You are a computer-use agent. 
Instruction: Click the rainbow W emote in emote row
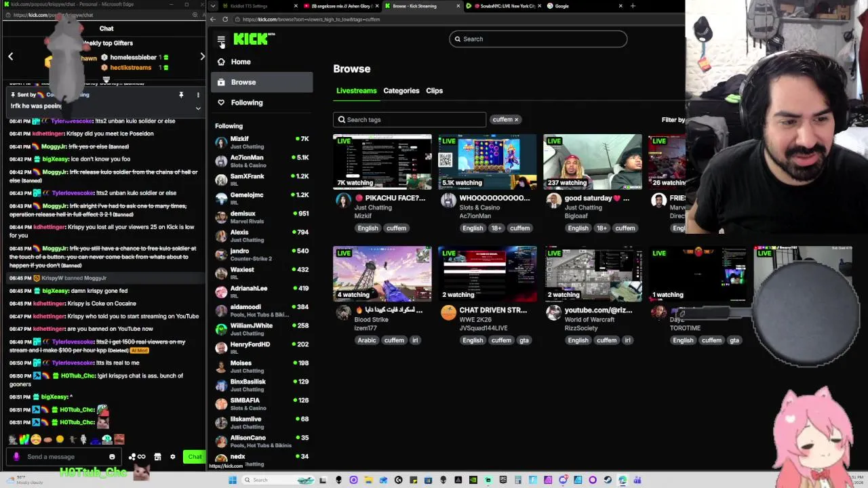click(24, 440)
